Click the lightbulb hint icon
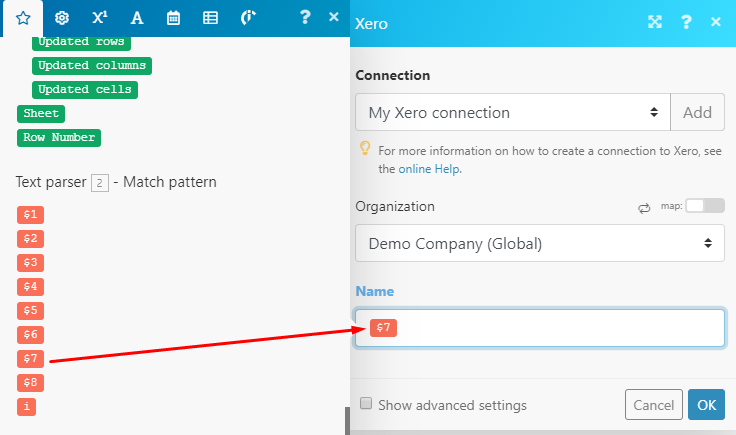Image resolution: width=736 pixels, height=435 pixels. [365, 148]
